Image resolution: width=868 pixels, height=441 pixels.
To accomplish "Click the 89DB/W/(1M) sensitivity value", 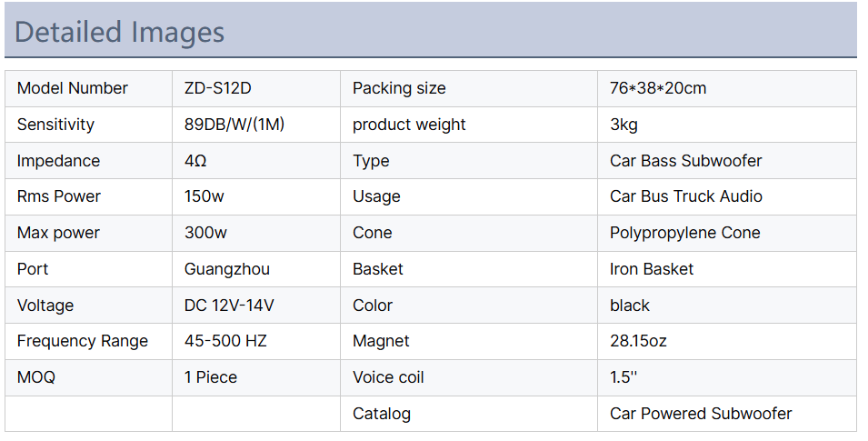I will [x=234, y=125].
